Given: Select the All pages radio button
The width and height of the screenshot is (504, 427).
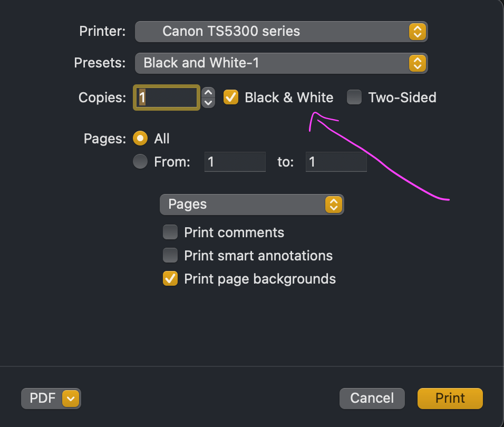Looking at the screenshot, I should [x=140, y=139].
